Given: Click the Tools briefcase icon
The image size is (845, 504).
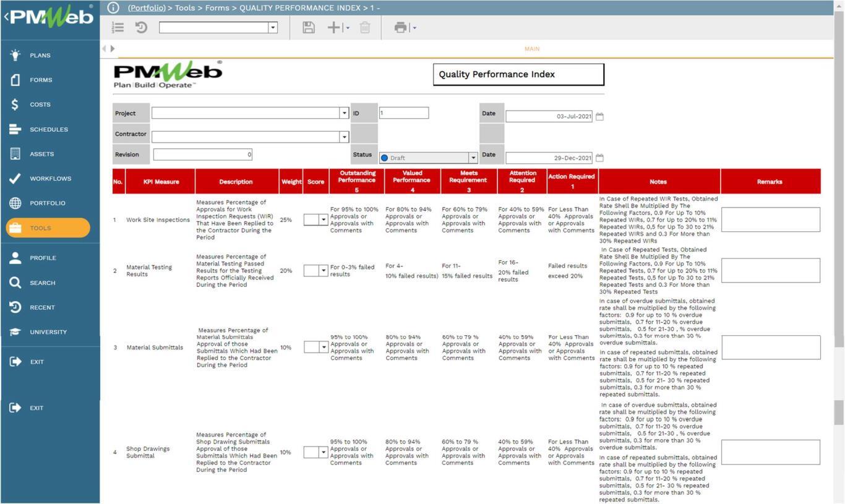Looking at the screenshot, I should pyautogui.click(x=15, y=228).
